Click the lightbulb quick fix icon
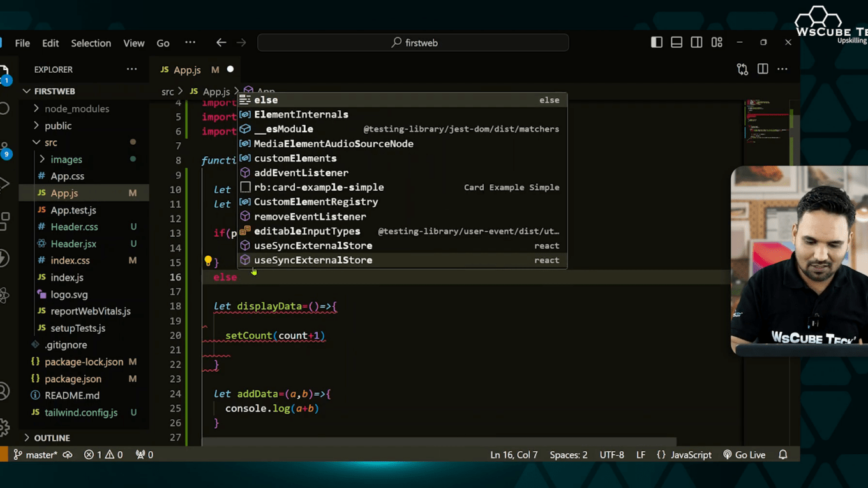 (x=208, y=261)
